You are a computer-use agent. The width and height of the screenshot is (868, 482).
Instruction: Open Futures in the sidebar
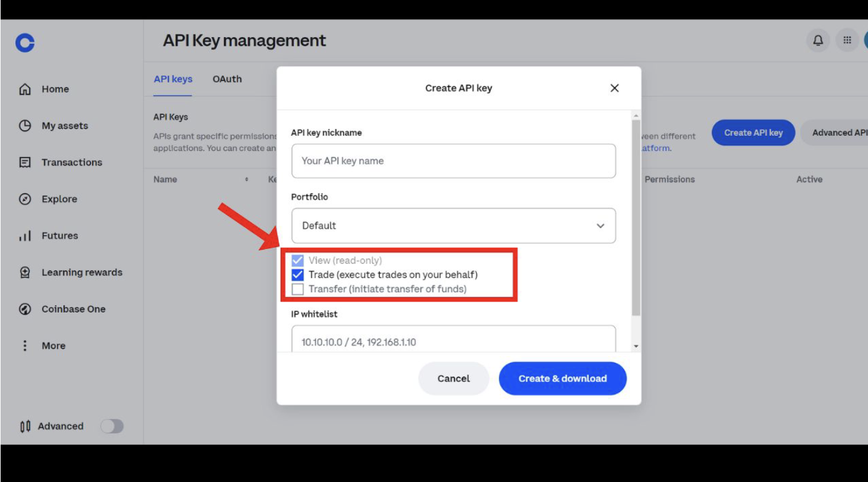60,235
